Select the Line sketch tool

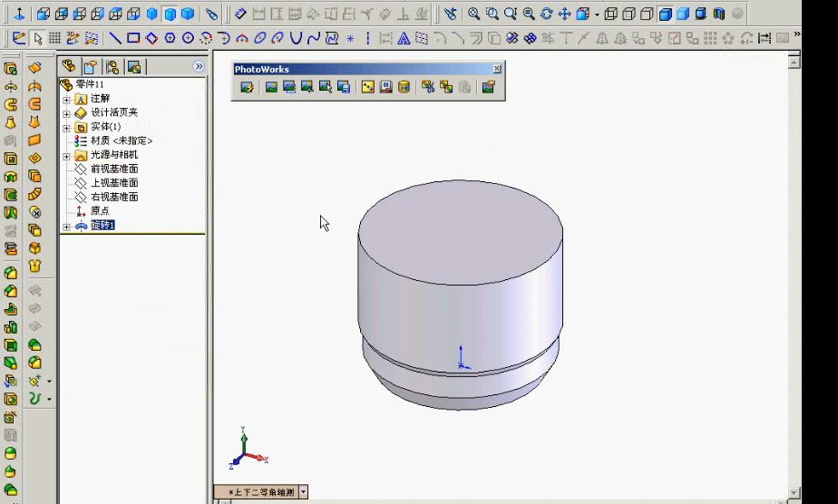click(x=115, y=38)
